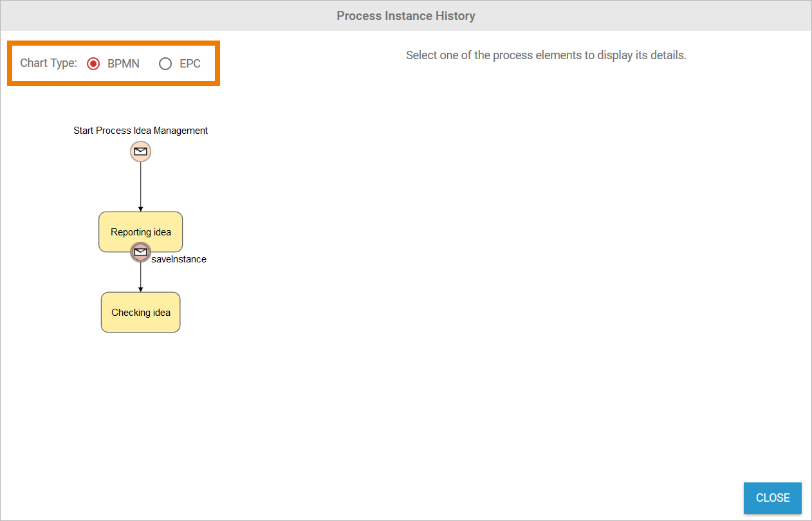Click the saveInstance event label
This screenshot has height=521, width=812.
179,259
